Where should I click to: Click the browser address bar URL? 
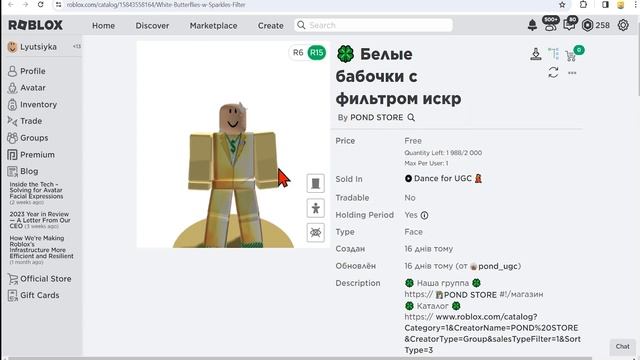pyautogui.click(x=156, y=5)
